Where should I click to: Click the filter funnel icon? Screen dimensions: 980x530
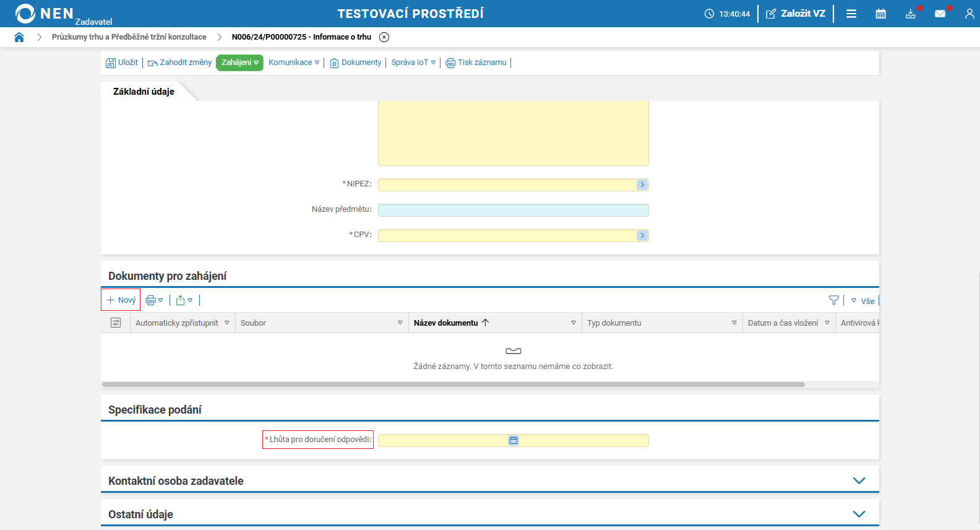[x=833, y=300]
